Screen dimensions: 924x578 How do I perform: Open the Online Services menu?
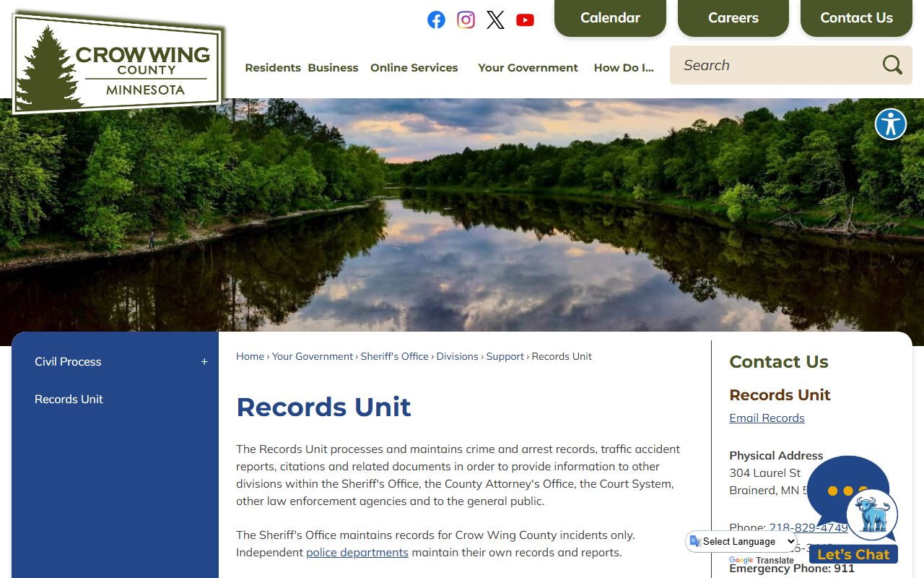coord(414,67)
